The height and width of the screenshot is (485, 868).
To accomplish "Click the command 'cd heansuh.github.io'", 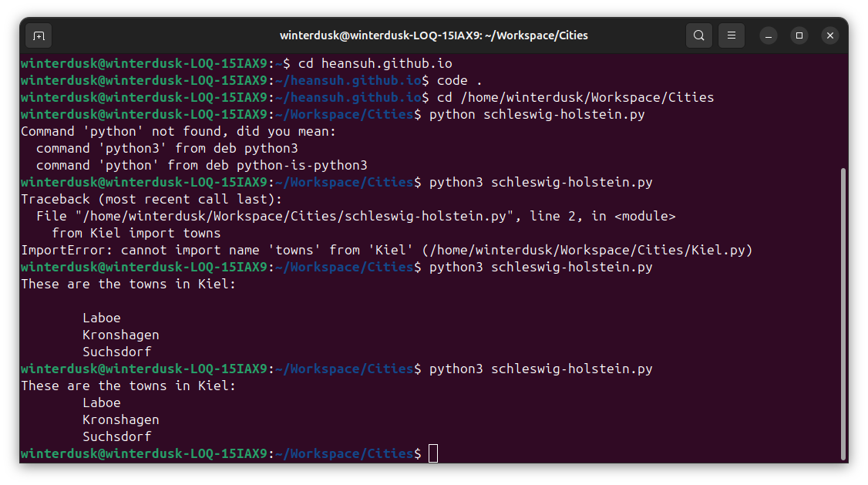I will (375, 64).
